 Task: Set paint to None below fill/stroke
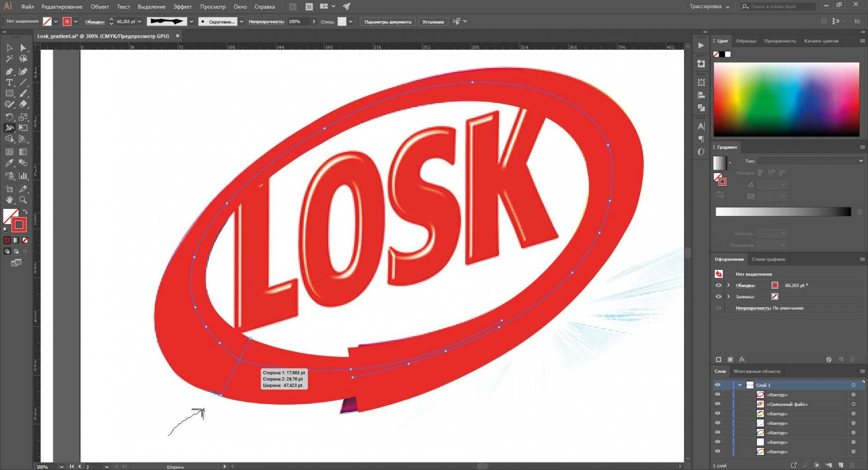pyautogui.click(x=24, y=240)
